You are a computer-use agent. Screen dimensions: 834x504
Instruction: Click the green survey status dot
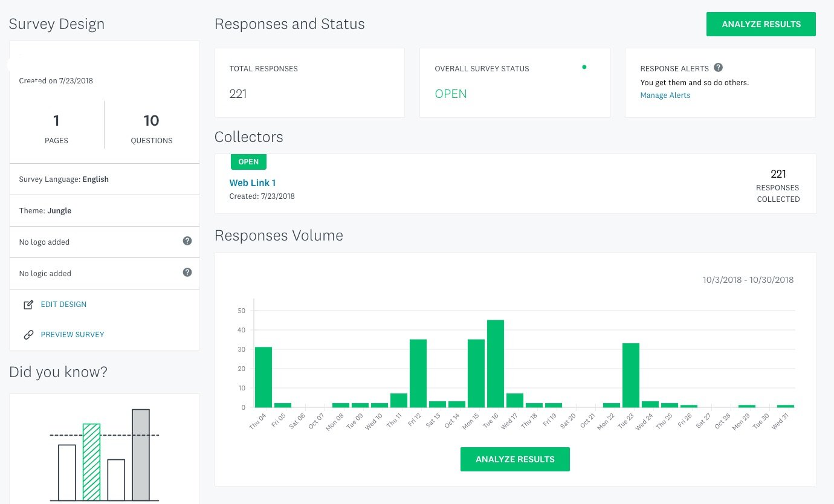(584, 67)
